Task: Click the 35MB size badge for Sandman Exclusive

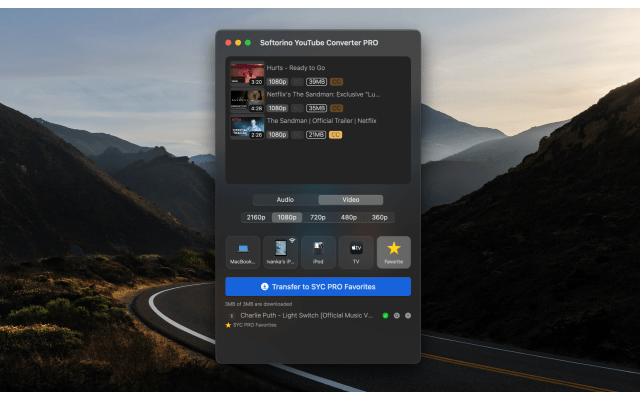Action: [316, 108]
